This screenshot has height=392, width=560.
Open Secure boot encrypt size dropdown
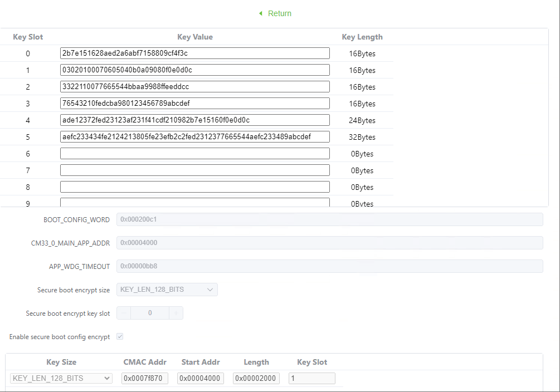coord(167,290)
